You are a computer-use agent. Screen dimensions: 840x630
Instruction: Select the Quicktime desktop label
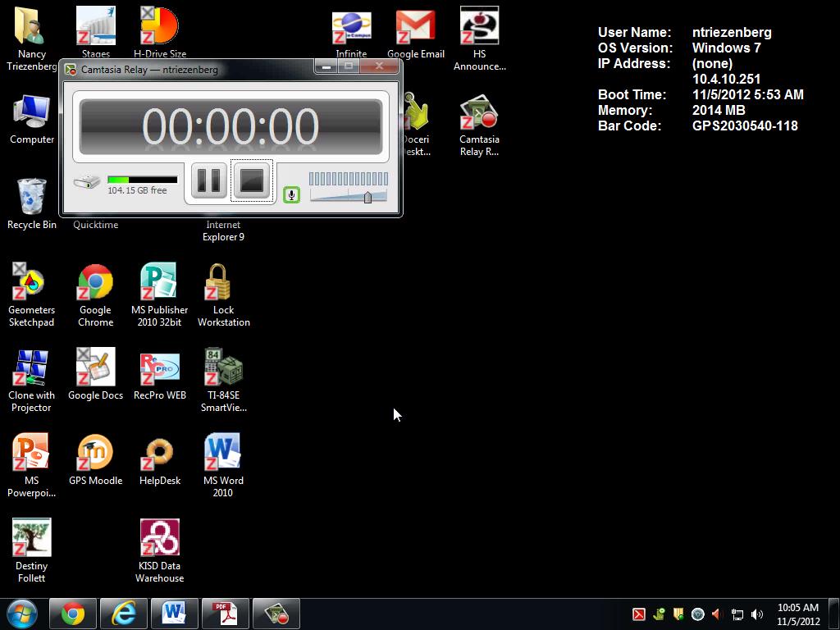[95, 225]
